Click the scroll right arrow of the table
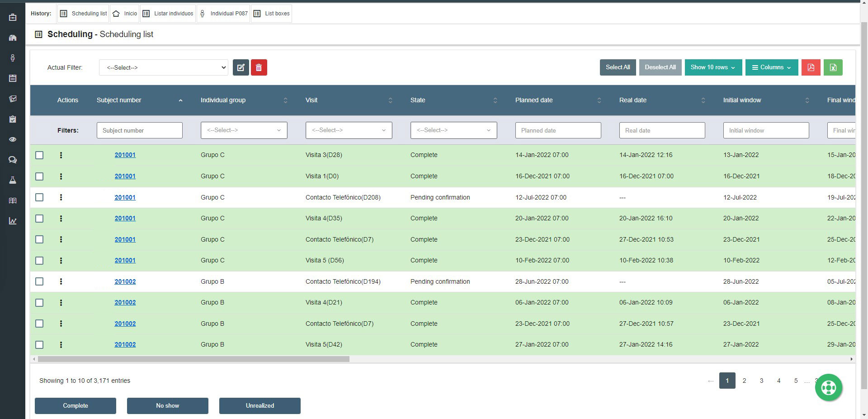Viewport: 868px width, 419px height. (x=851, y=359)
